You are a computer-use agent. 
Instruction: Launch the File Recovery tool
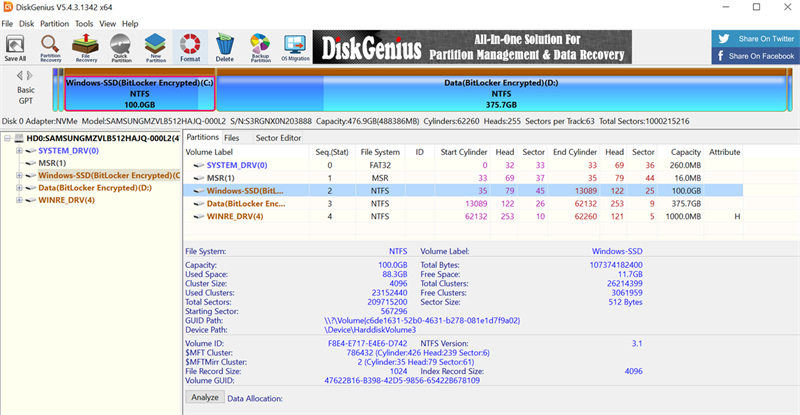[x=85, y=47]
